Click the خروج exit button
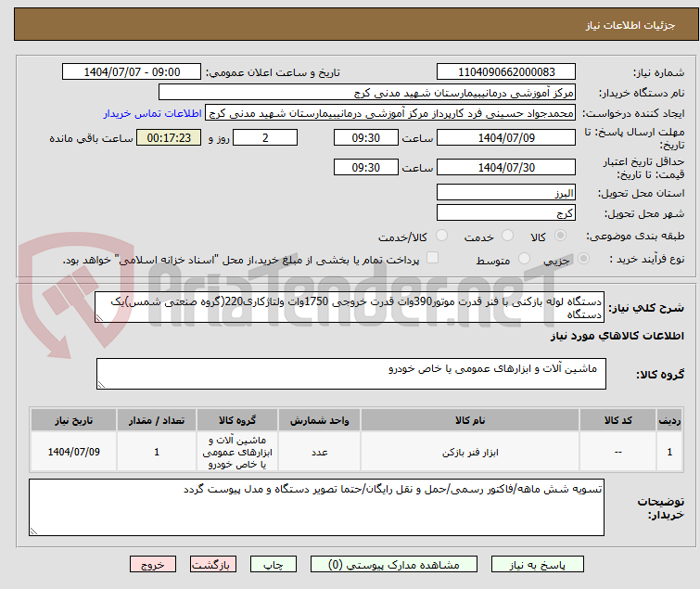The height and width of the screenshot is (589, 700). (x=153, y=565)
